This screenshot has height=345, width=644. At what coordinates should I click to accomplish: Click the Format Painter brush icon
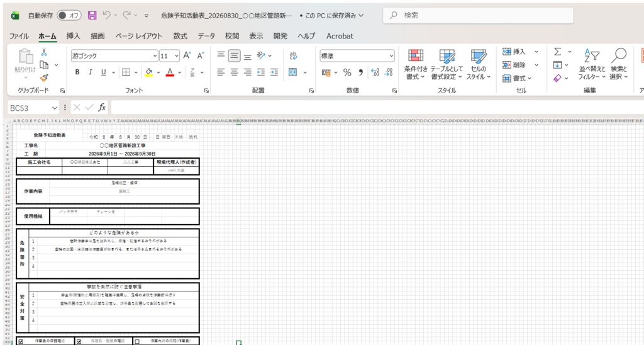(x=44, y=77)
